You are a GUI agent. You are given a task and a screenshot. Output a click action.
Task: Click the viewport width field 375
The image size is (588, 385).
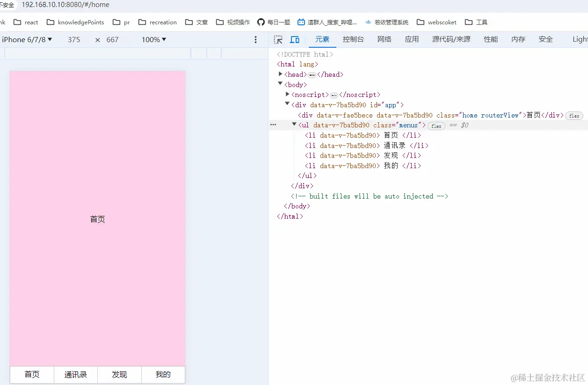74,40
